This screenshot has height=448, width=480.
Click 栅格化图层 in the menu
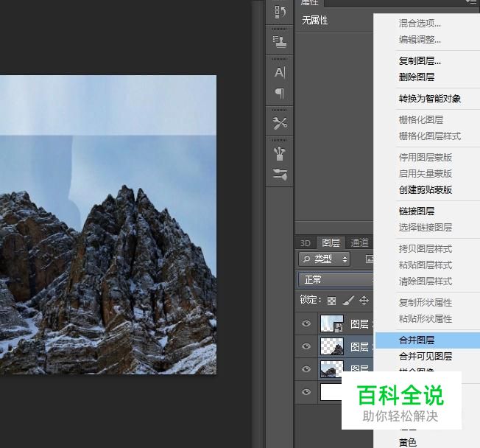[421, 120]
